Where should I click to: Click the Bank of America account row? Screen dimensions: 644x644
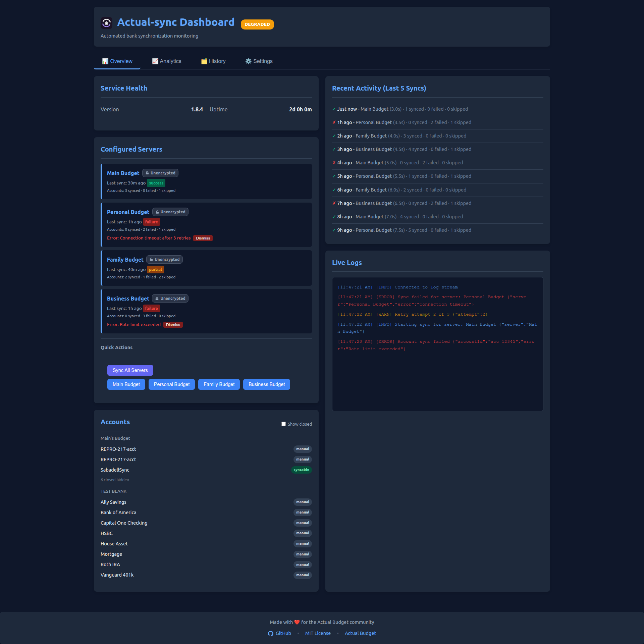tap(206, 513)
